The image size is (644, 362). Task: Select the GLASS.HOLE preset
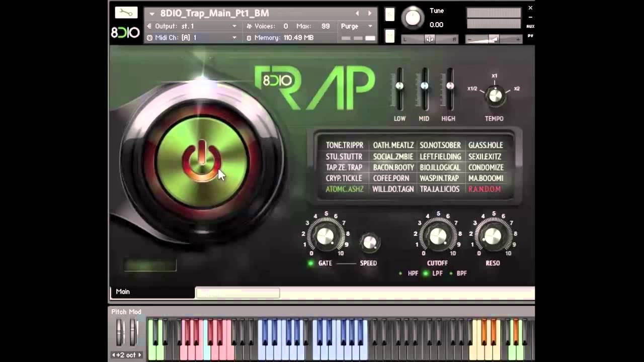[x=486, y=145]
